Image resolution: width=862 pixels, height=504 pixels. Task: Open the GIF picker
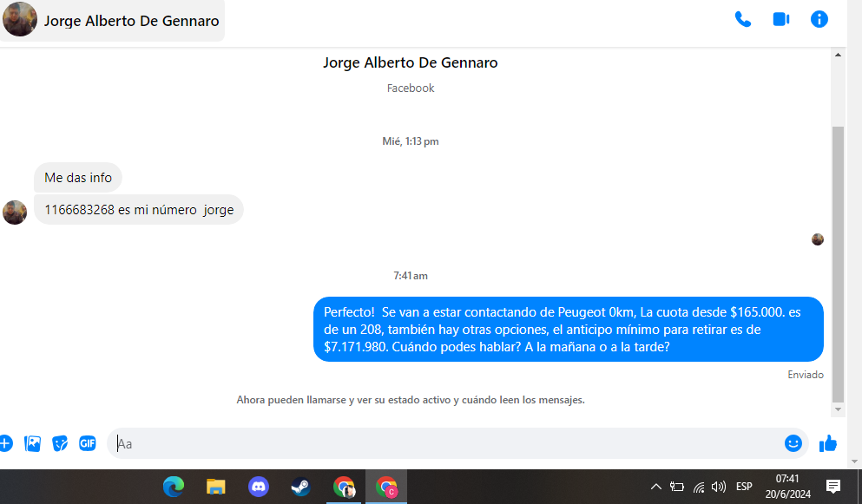click(88, 443)
